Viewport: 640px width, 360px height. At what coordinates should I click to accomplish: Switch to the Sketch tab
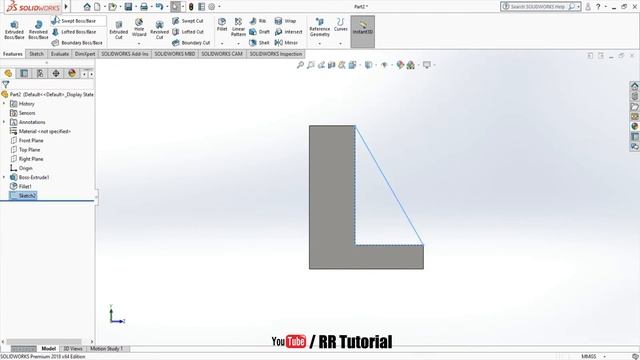(x=36, y=54)
